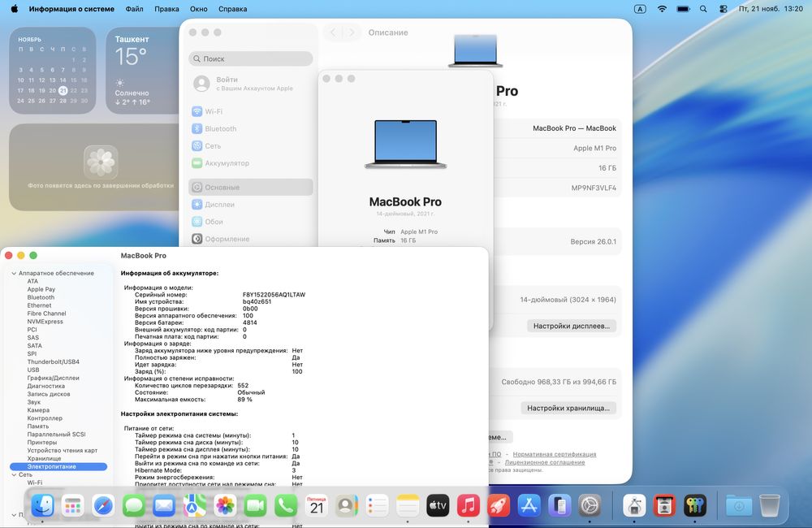
Task: Click the Поиск field in System Settings
Action: 251,58
